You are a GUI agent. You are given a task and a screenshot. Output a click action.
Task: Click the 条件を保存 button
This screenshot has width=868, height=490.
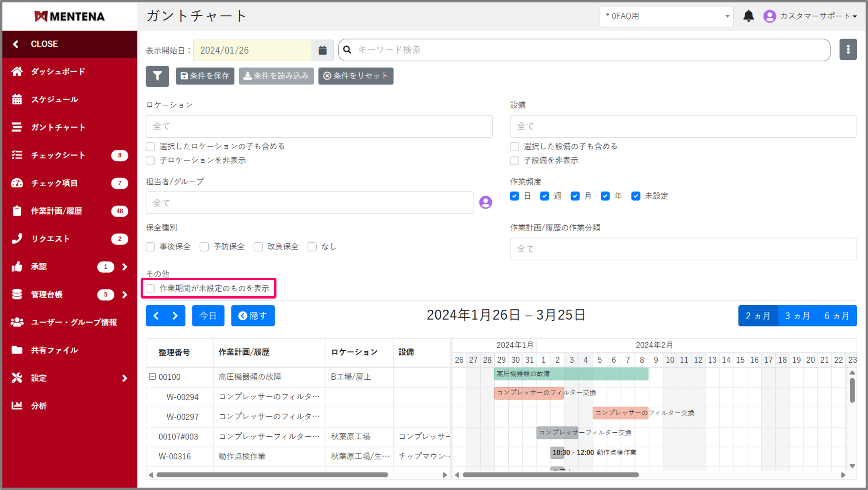[205, 76]
